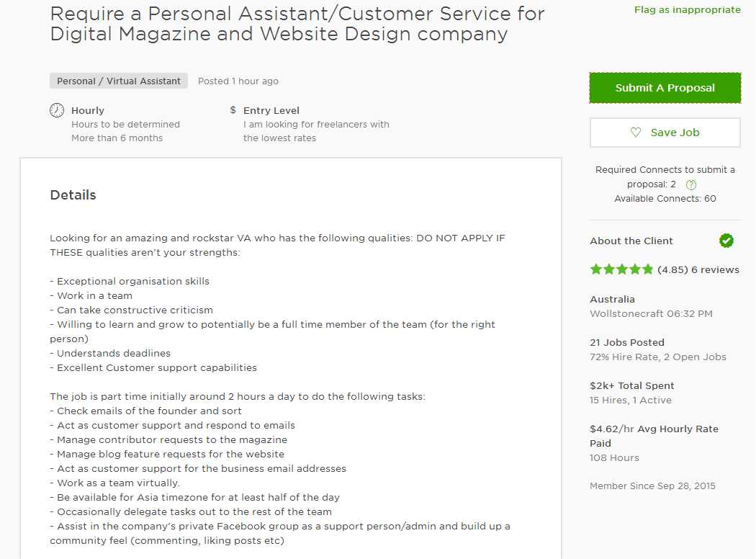
Task: Click the Australia client location label
Action: 612,299
